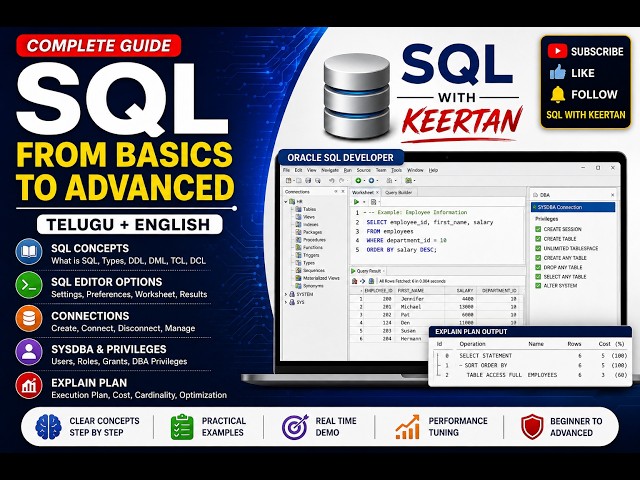The width and height of the screenshot is (640, 480).
Task: Toggle the CREATE ANY TABLE checkbox
Action: (x=538, y=258)
